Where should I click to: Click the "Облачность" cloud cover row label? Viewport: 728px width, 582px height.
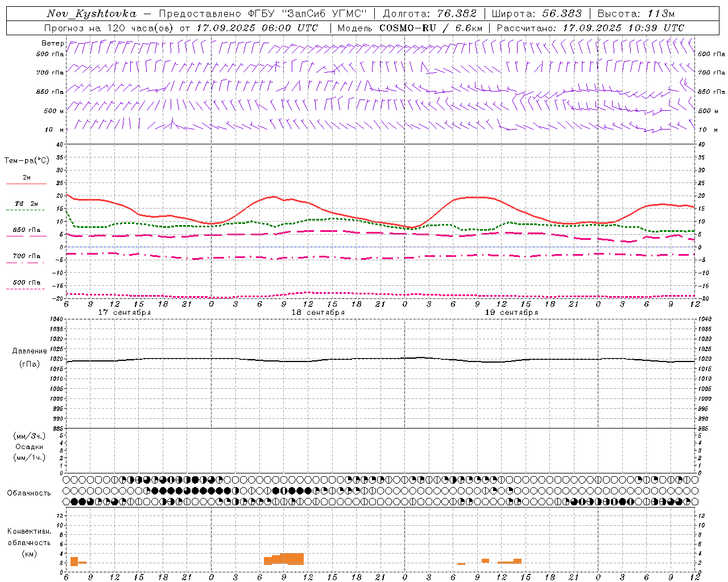pos(29,493)
